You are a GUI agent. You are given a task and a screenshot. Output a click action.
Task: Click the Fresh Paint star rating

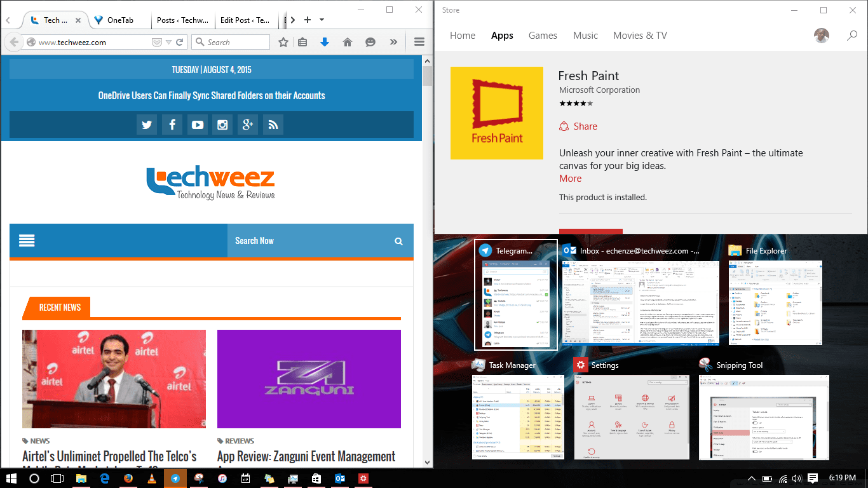click(x=576, y=103)
